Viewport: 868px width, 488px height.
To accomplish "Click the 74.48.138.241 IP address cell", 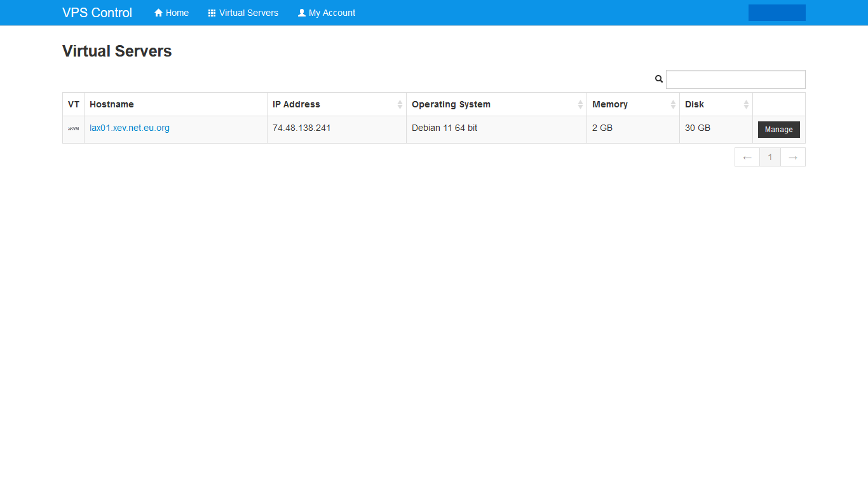I will coord(302,128).
